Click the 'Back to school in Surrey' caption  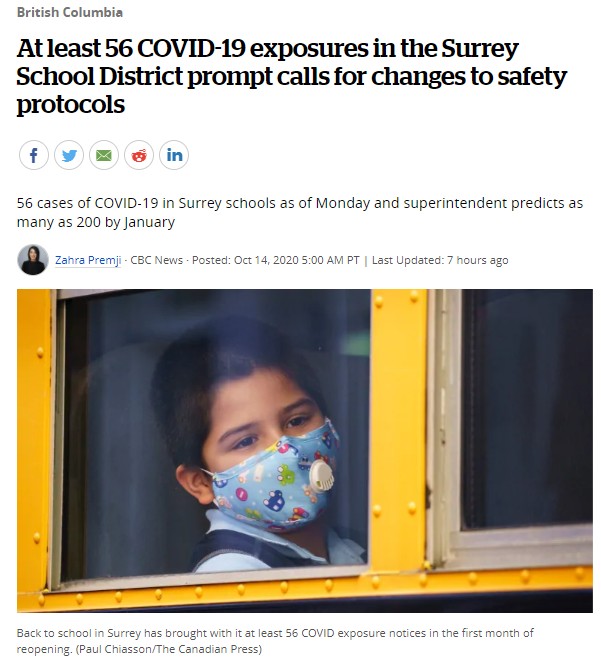[x=275, y=641]
